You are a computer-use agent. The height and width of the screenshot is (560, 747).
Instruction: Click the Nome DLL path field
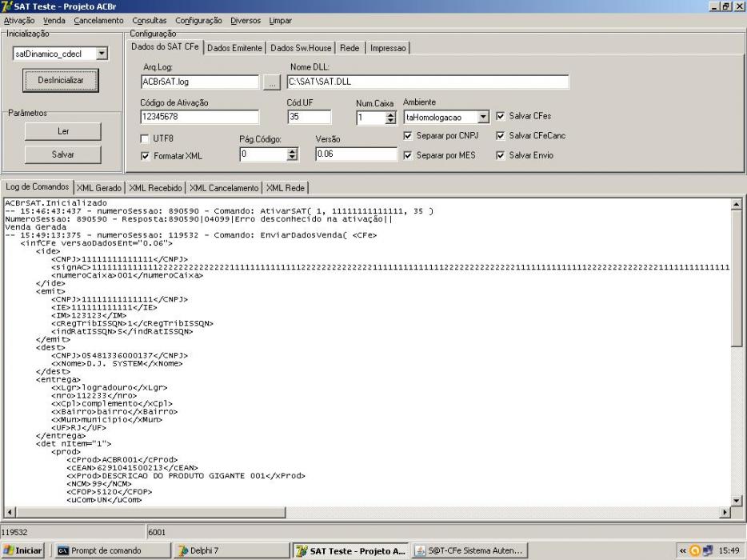(x=428, y=82)
